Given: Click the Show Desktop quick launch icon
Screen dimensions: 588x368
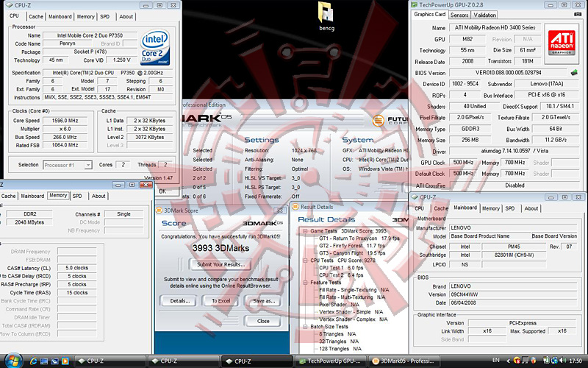Looking at the screenshot, I should pos(44,361).
